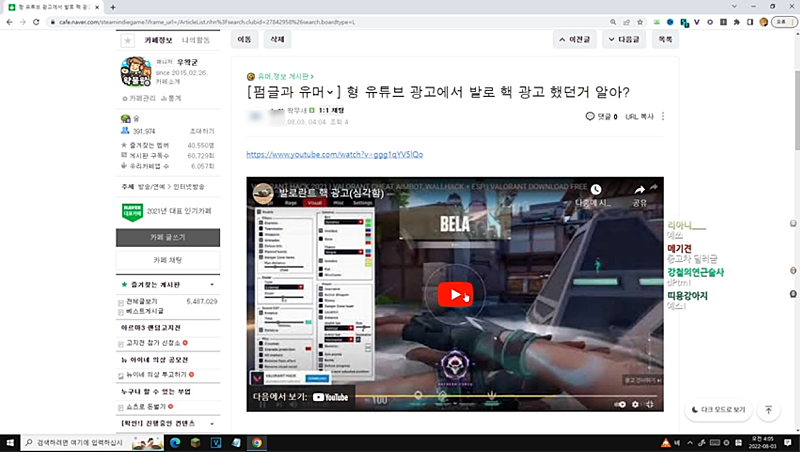Viewport: 800px width, 452px height.
Task: Click the taskbar clock and date
Action: click(763, 443)
